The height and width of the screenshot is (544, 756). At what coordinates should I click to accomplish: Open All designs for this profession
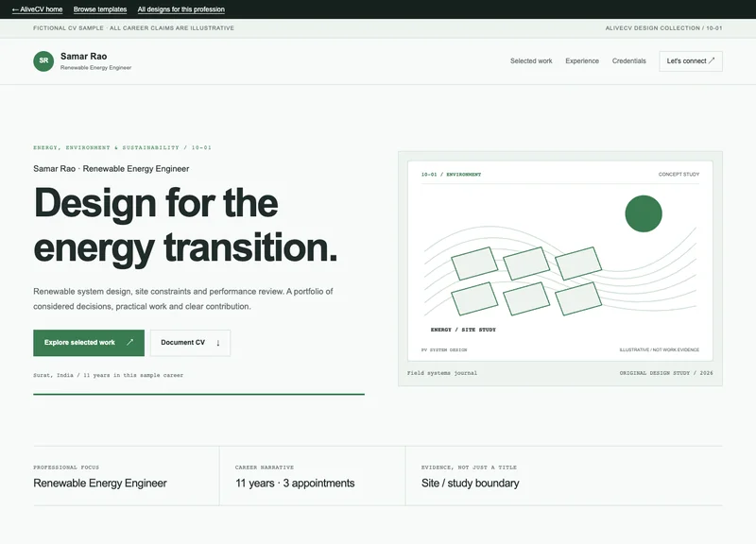[180, 9]
